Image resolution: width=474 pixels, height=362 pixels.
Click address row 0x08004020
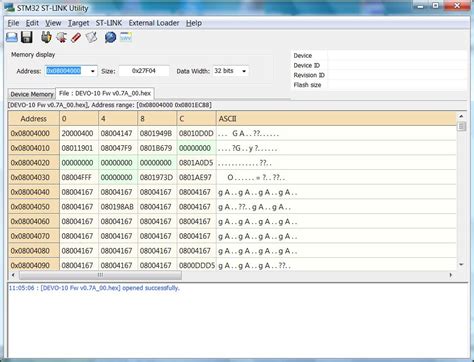click(x=34, y=163)
